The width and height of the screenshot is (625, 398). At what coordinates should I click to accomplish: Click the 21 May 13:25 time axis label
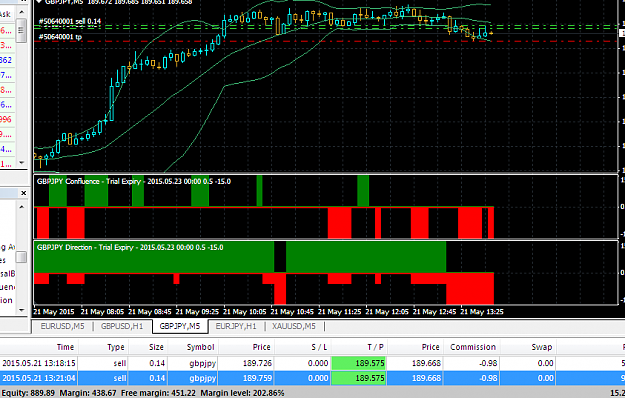click(482, 312)
